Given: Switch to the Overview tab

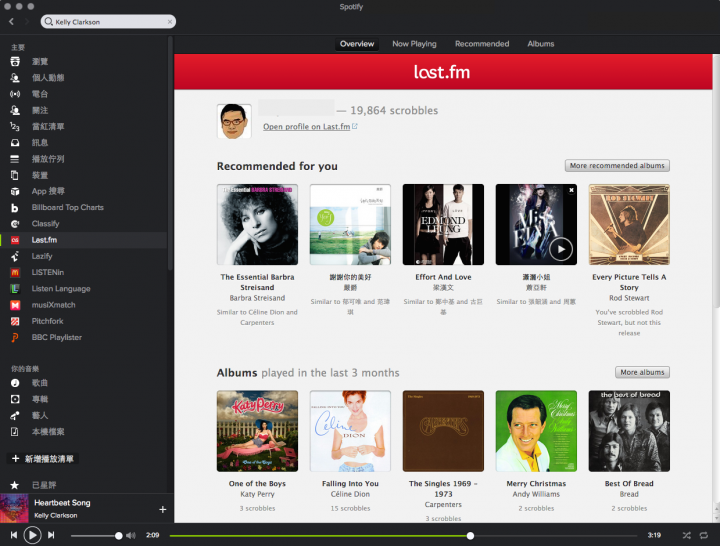Looking at the screenshot, I should click(357, 44).
